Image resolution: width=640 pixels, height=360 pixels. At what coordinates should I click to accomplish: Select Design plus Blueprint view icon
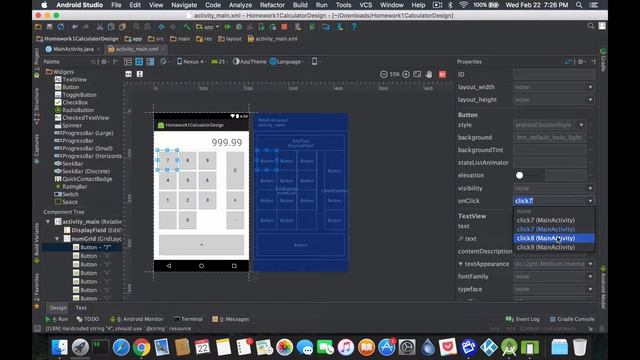(151, 62)
